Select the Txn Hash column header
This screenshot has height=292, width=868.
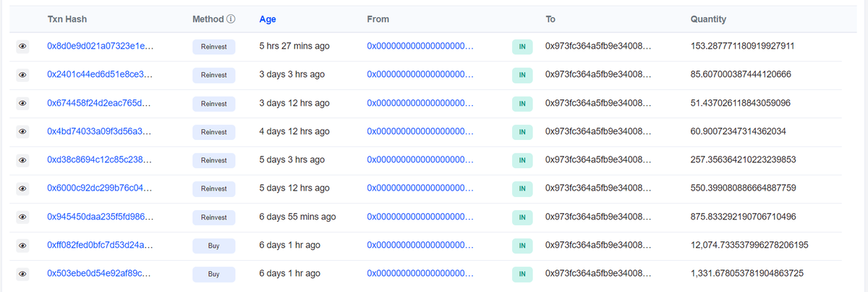67,20
